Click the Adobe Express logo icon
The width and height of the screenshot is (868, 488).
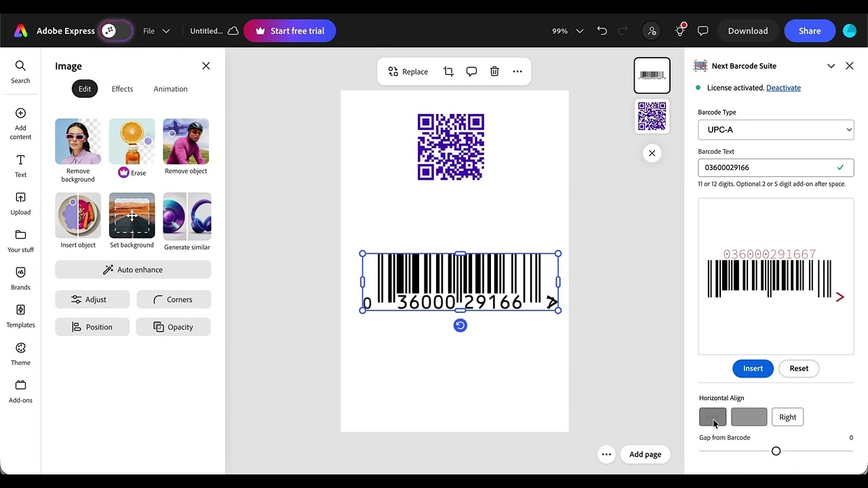21,30
